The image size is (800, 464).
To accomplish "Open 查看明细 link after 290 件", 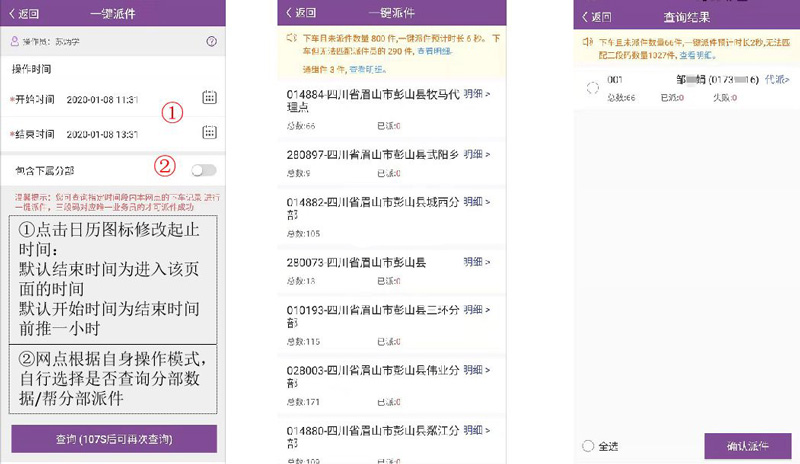I will 434,51.
